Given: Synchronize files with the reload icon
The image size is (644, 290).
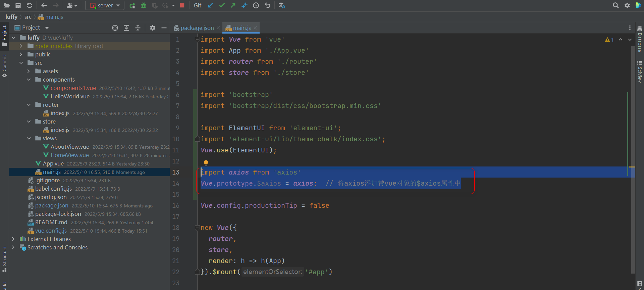Looking at the screenshot, I should pyautogui.click(x=30, y=5).
